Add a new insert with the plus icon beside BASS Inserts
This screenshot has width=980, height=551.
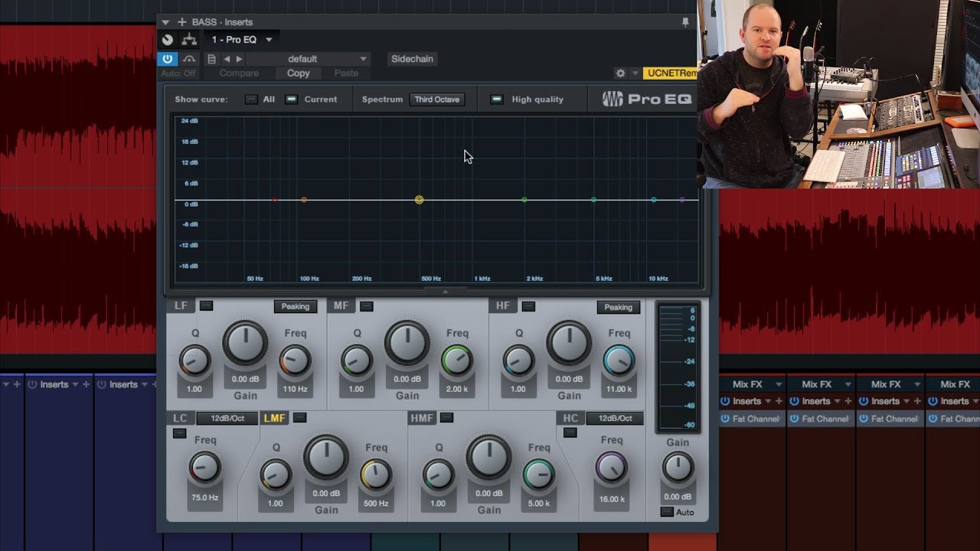pyautogui.click(x=181, y=22)
